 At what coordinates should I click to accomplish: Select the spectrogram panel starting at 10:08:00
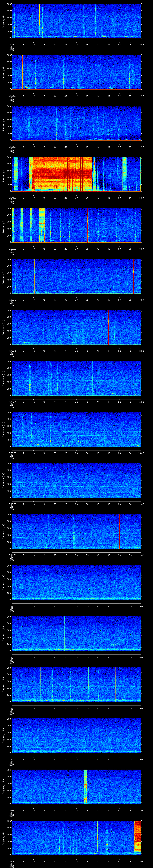click(x=77, y=378)
